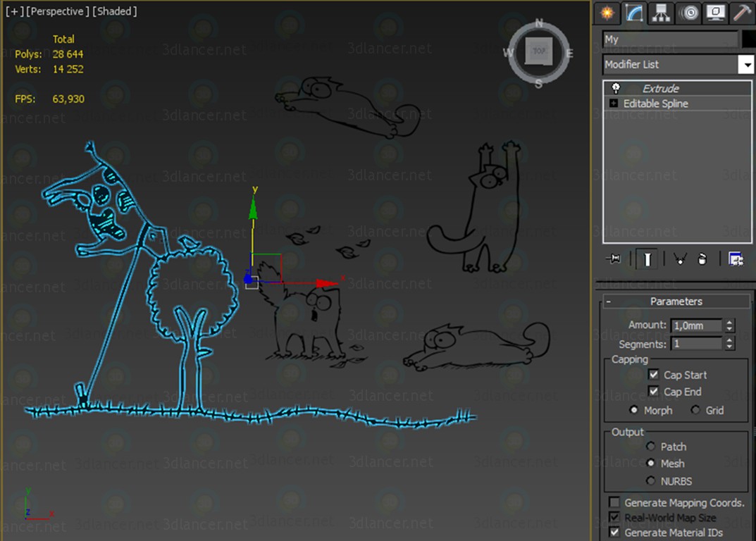
Task: Open Configure Modifier Sets icon
Action: click(736, 259)
